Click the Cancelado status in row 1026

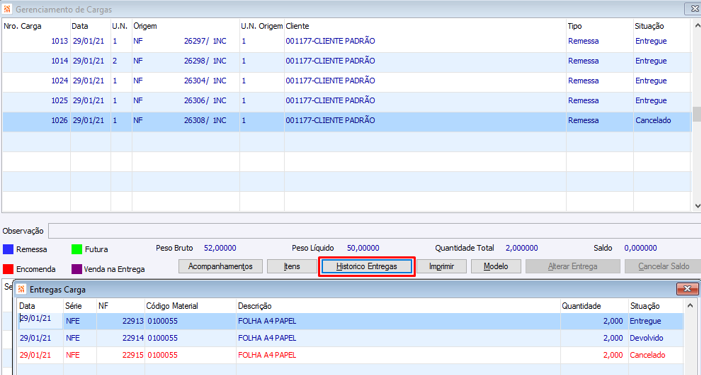point(653,121)
